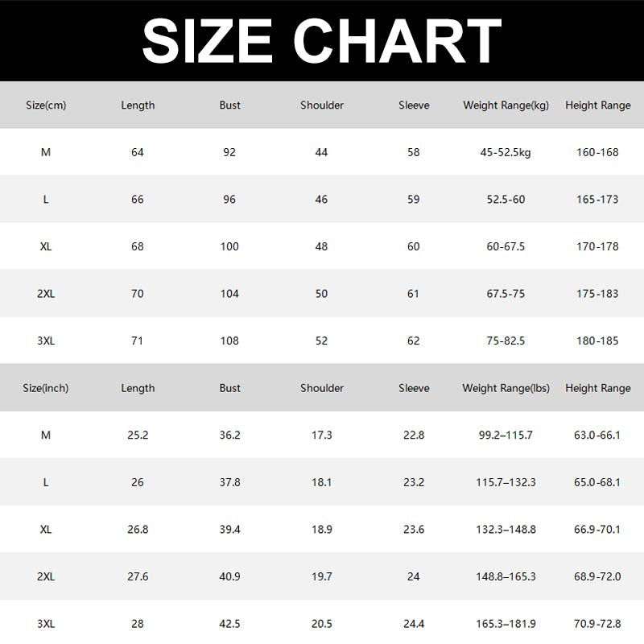Click the bust value 100
Image resolution: width=644 pixels, height=644 pixels.
[x=229, y=246]
